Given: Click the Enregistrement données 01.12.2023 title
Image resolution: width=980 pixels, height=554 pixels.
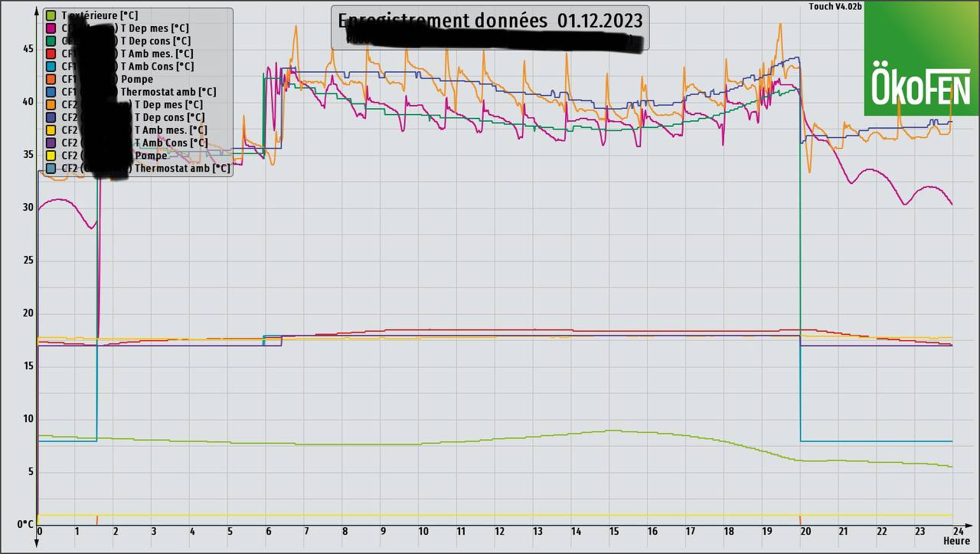Looking at the screenshot, I should click(490, 21).
